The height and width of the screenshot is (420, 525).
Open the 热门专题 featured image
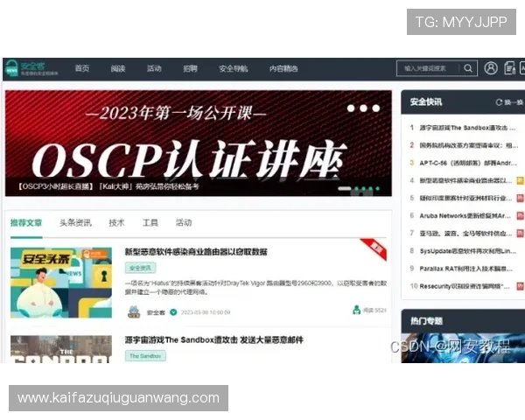pyautogui.click(x=463, y=348)
